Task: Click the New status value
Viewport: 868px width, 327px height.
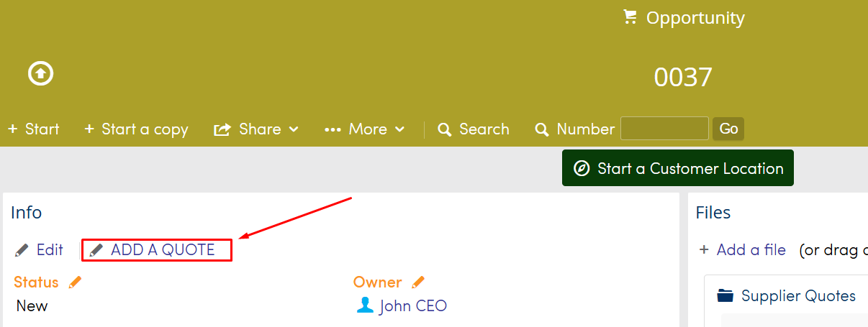Action: point(32,306)
